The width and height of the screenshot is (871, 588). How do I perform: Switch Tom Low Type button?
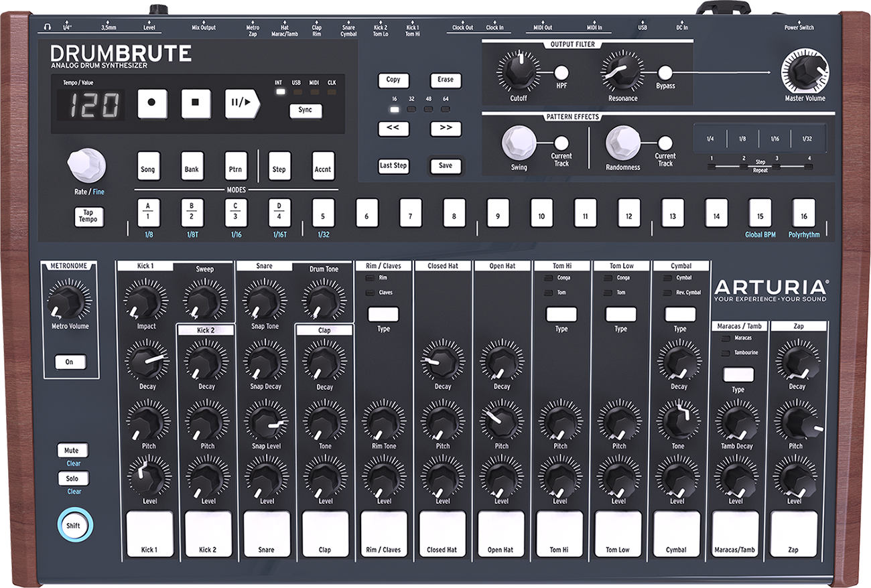pyautogui.click(x=621, y=314)
